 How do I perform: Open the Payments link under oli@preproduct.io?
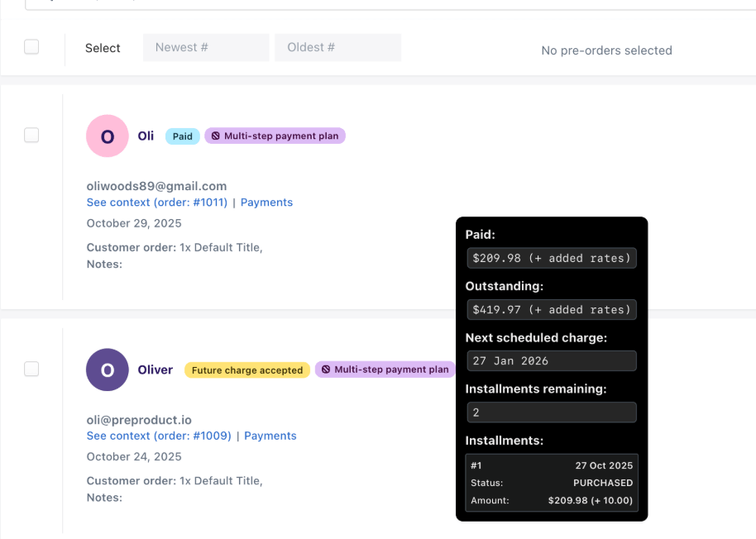tap(270, 436)
